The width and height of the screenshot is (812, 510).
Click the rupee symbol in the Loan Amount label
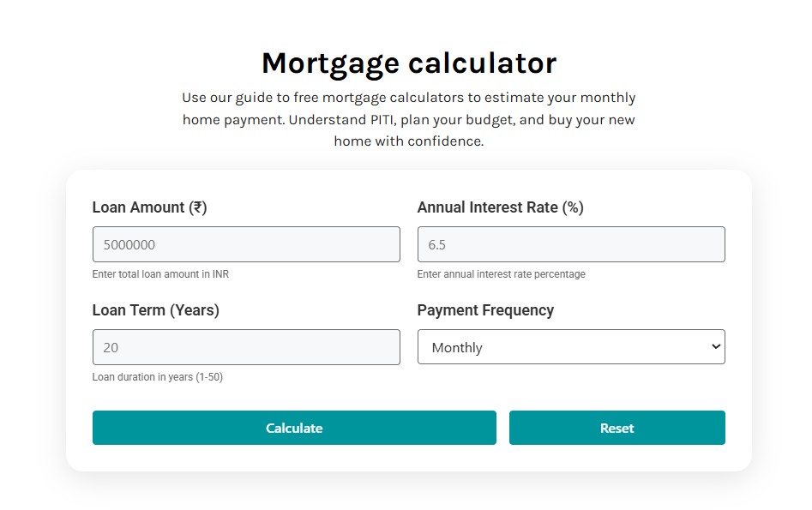coord(198,207)
